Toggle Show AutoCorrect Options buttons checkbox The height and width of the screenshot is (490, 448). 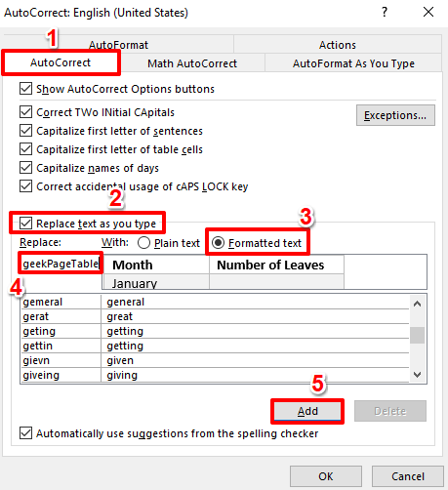[x=25, y=89]
